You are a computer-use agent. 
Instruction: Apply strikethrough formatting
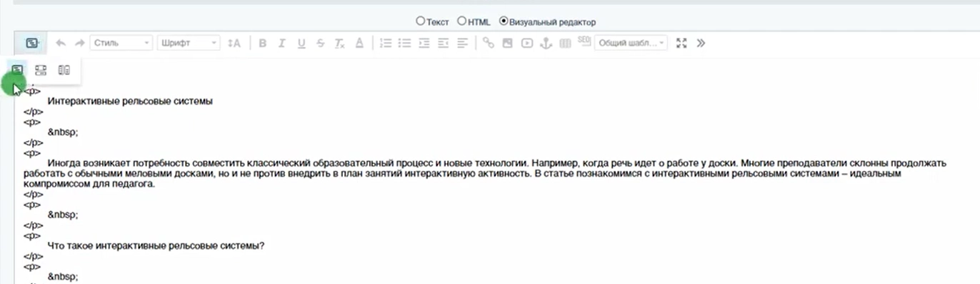(x=320, y=43)
